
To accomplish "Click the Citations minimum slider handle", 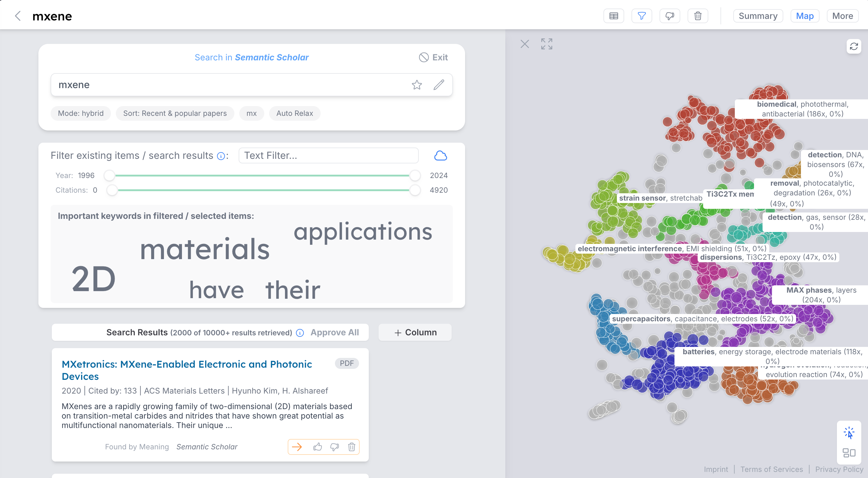I will click(112, 190).
